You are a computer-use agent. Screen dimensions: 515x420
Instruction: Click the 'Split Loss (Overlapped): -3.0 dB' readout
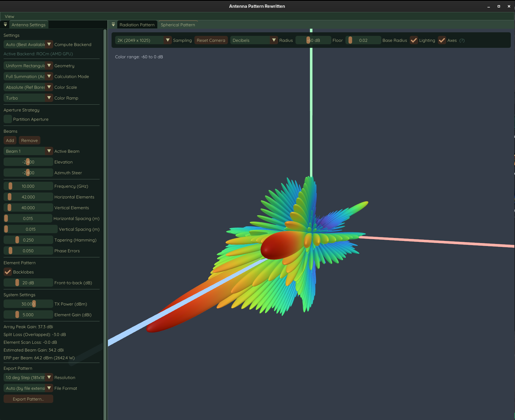(35, 335)
